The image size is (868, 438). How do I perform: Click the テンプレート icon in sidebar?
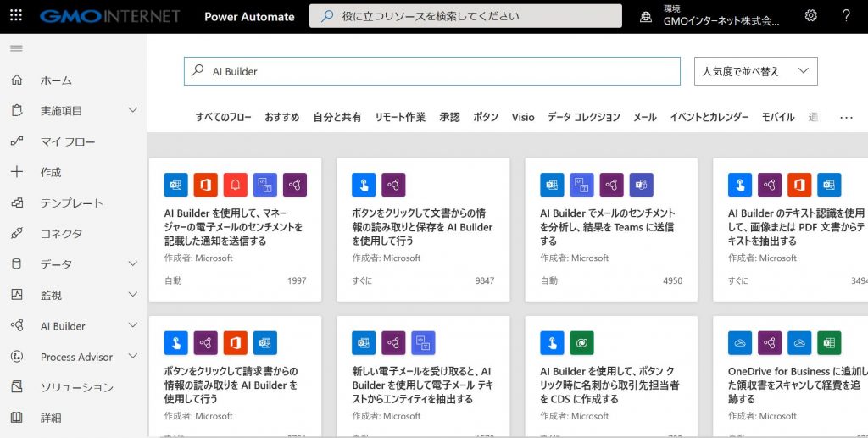click(x=17, y=202)
